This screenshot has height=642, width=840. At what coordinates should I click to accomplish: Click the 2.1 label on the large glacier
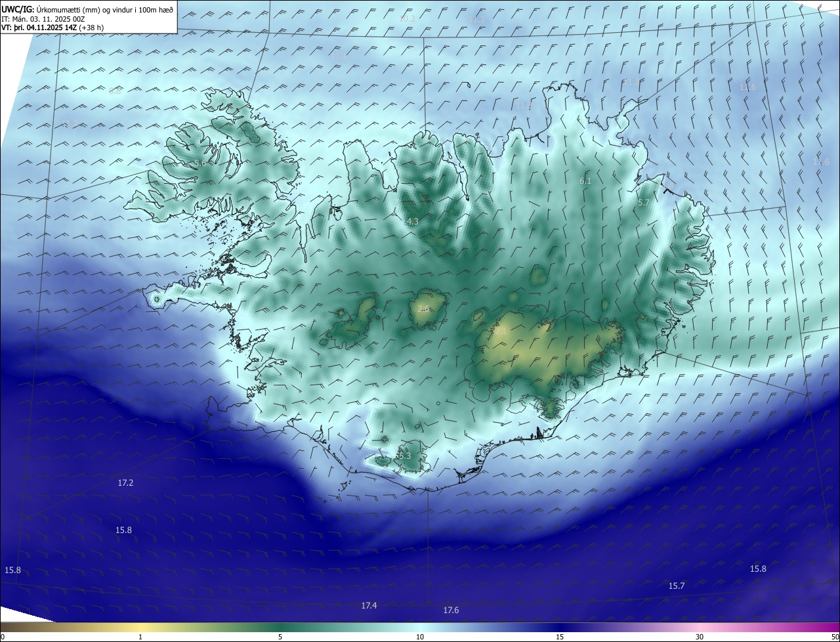point(500,332)
